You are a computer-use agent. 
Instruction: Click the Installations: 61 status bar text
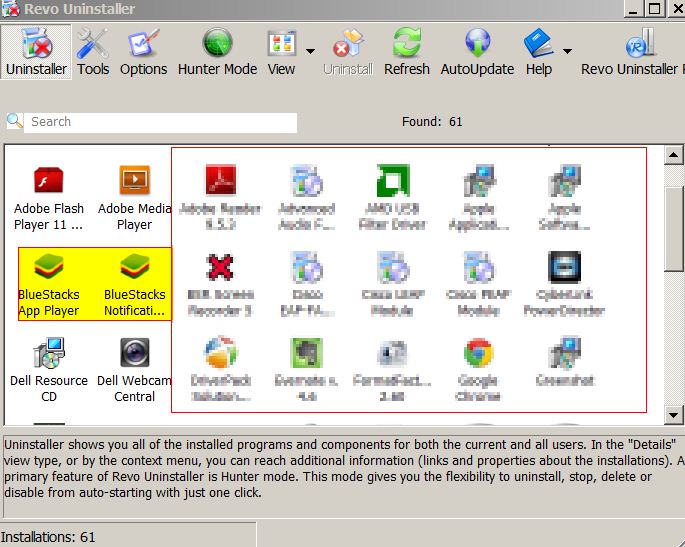(x=48, y=537)
